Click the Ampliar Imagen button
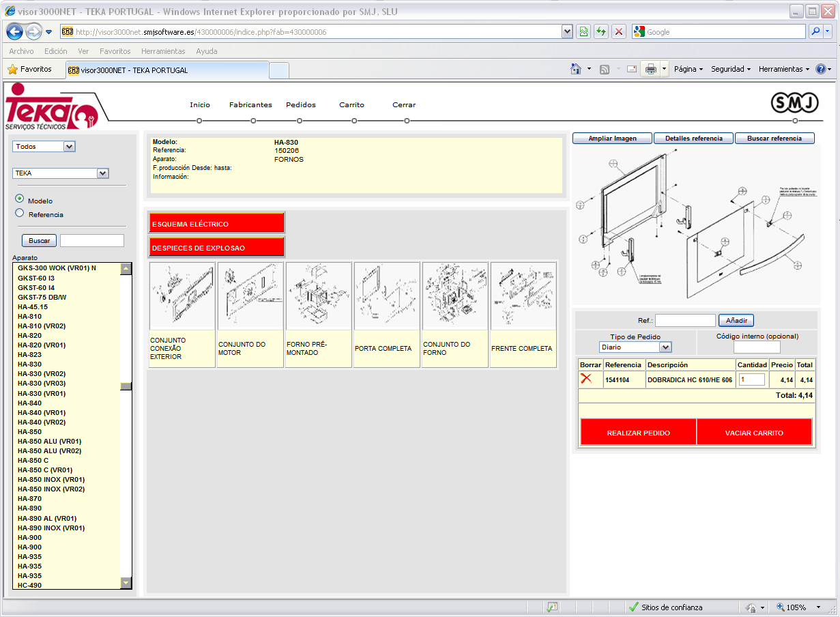Screen dimensions: 840x617 pyautogui.click(x=612, y=139)
